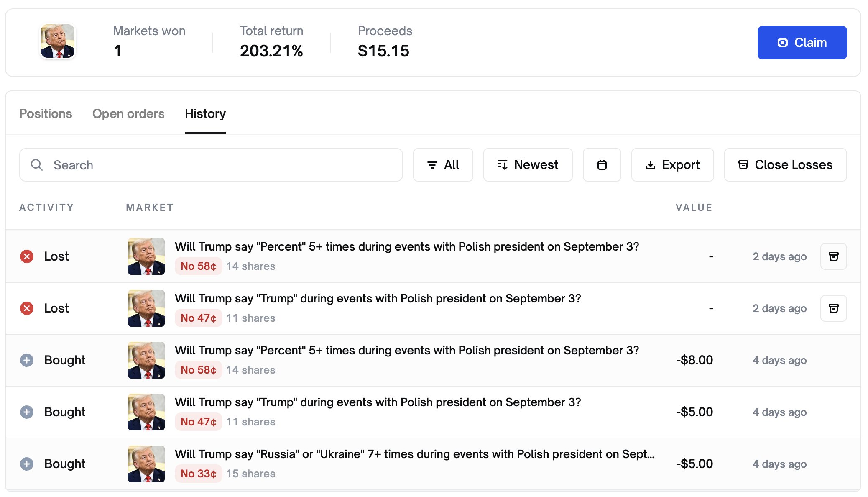
Task: Click the search magnifier icon
Action: (37, 165)
